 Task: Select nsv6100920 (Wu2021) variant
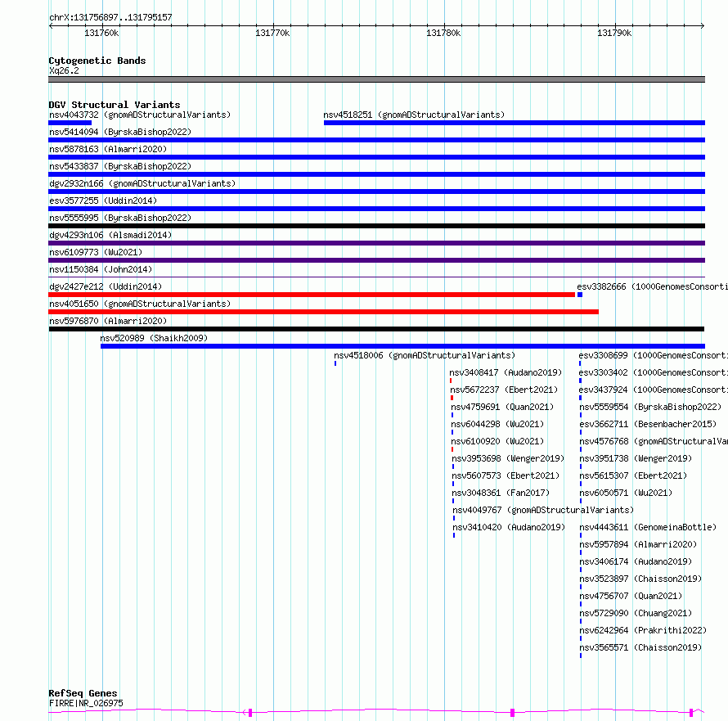click(x=497, y=441)
